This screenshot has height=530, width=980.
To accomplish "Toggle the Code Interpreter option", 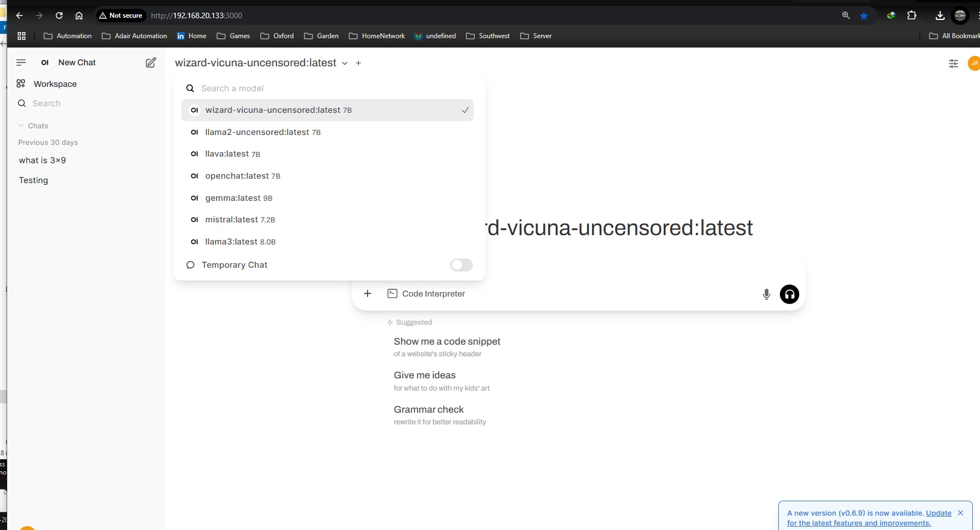I will click(x=426, y=294).
